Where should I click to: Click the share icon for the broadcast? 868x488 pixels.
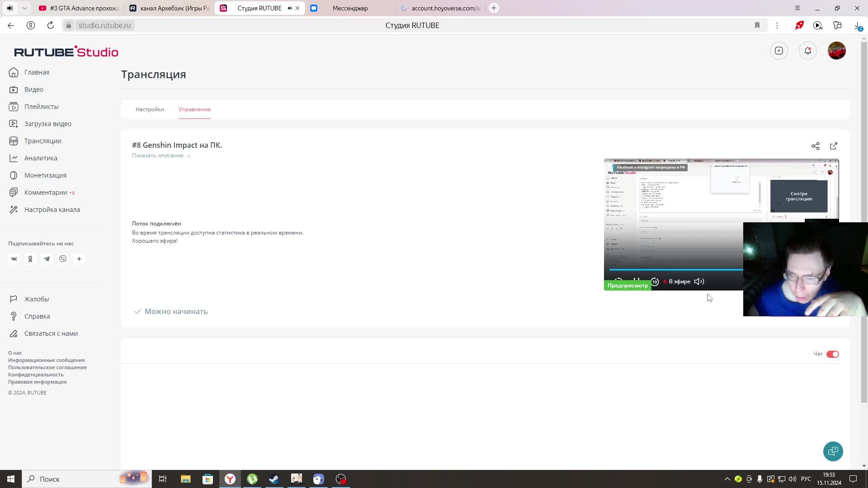[x=815, y=146]
